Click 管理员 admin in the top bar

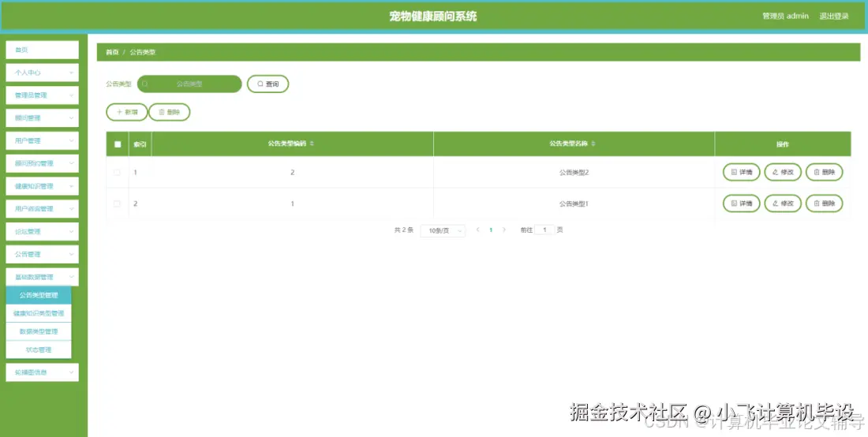(785, 16)
